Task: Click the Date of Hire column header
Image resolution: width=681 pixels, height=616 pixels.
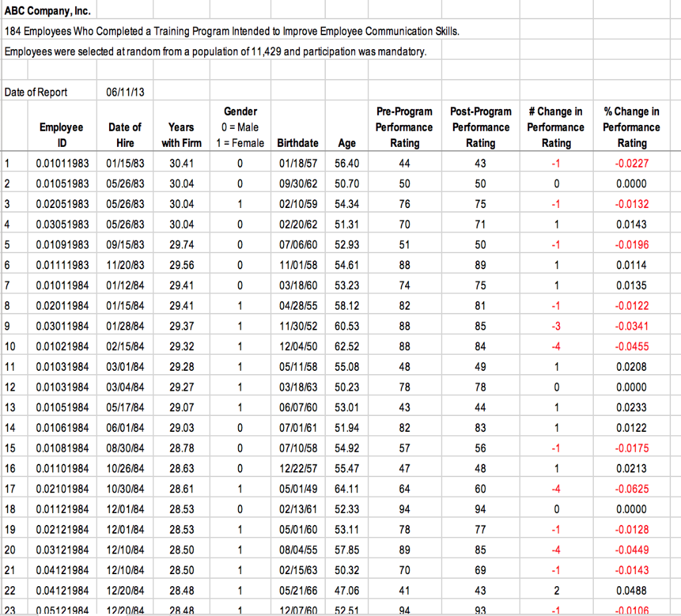Action: point(125,135)
